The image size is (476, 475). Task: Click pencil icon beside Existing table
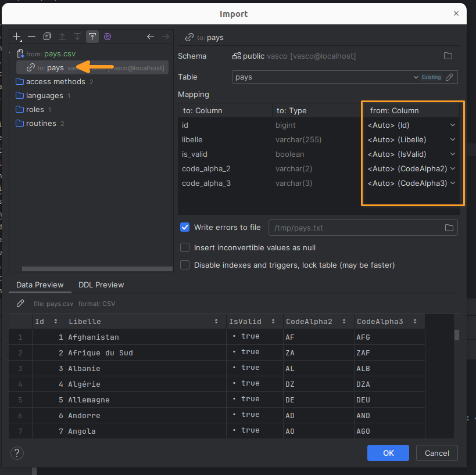coord(449,77)
